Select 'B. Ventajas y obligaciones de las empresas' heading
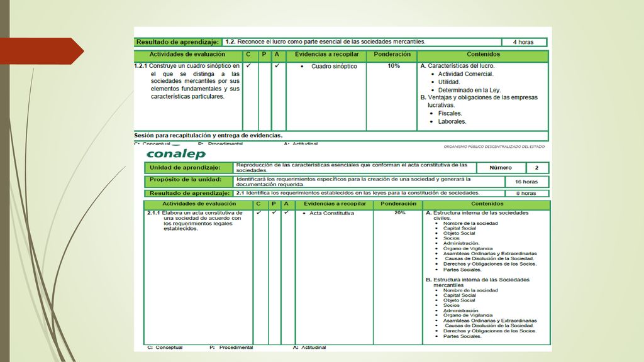 point(479,97)
